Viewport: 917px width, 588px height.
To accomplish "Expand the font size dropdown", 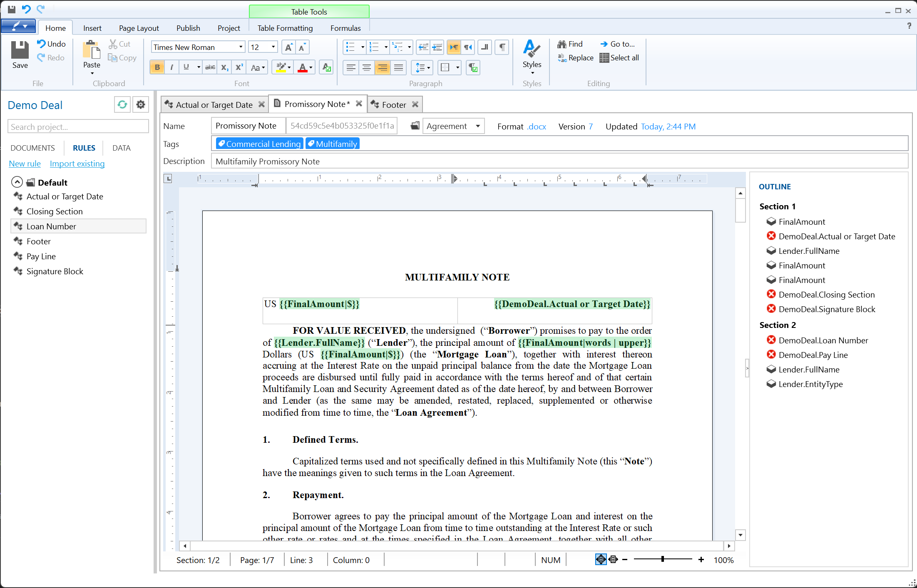I will point(273,47).
